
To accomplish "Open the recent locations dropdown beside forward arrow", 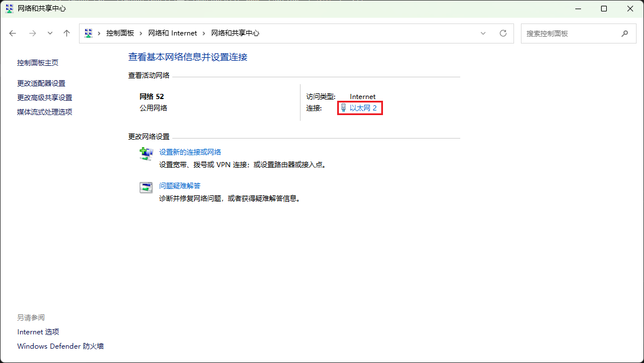I will (x=50, y=33).
